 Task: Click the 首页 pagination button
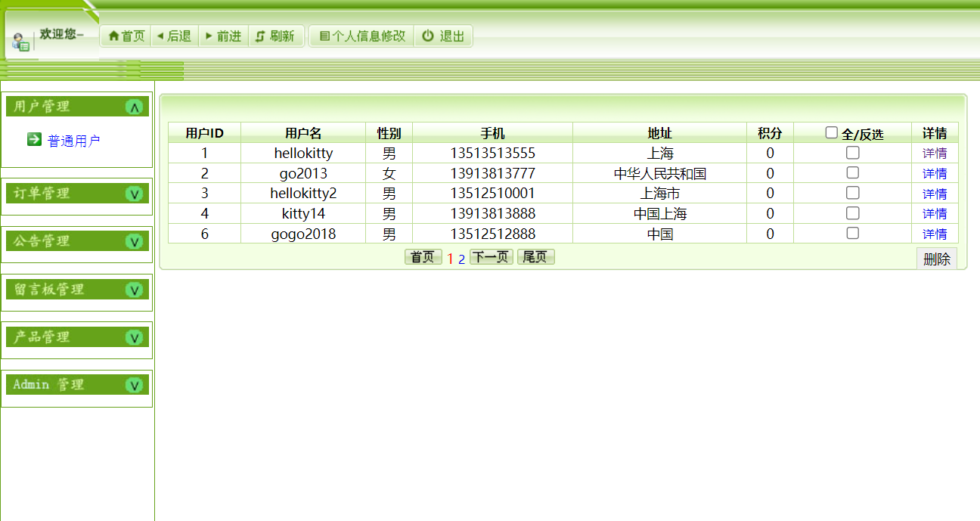click(423, 257)
